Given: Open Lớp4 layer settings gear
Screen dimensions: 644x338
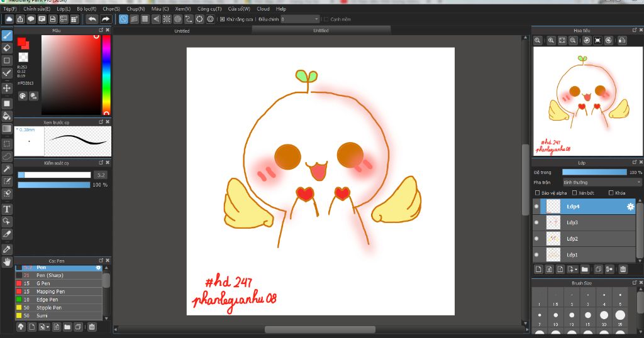Looking at the screenshot, I should pos(630,207).
